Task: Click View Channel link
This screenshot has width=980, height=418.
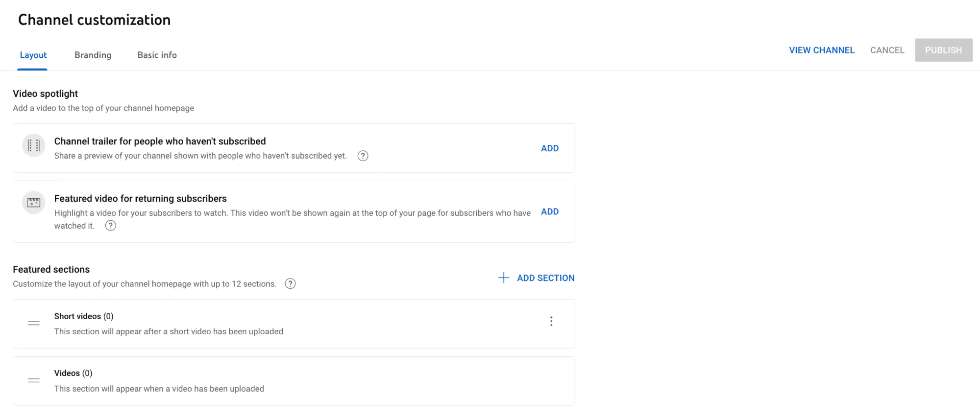Action: pyautogui.click(x=822, y=50)
